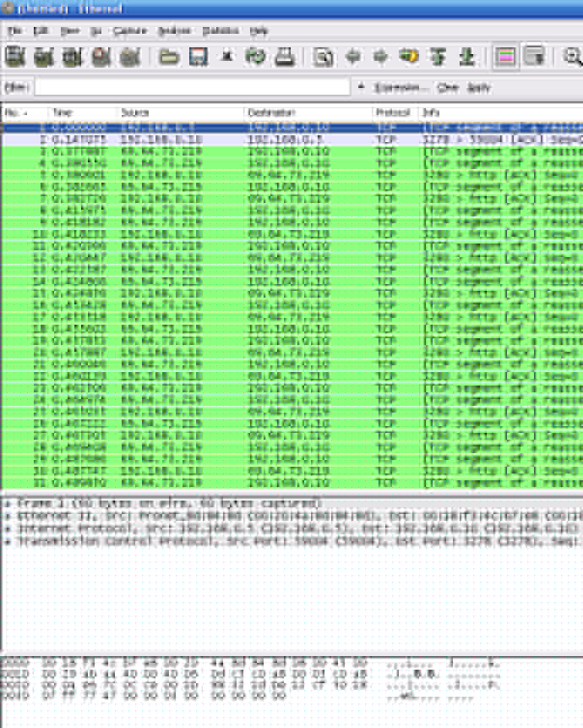Click the hex dump row at offset 0030
The width and height of the screenshot is (583, 728).
tap(237, 697)
